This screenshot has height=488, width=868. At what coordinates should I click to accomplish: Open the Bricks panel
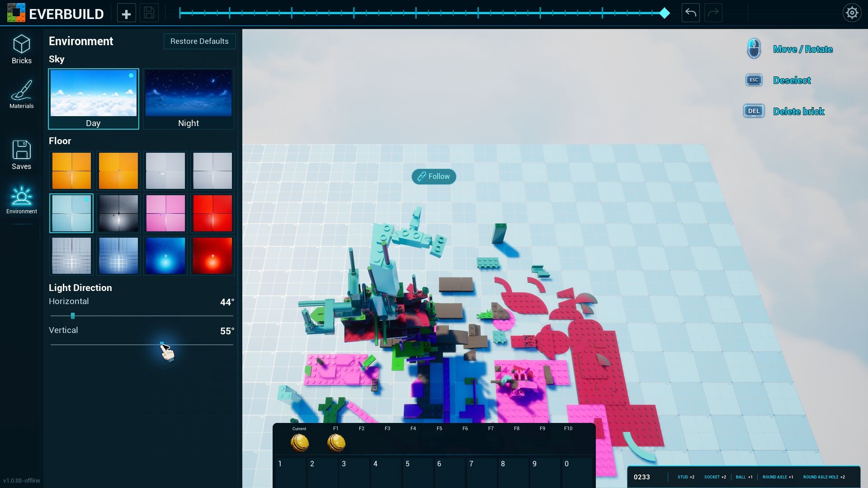(x=21, y=50)
